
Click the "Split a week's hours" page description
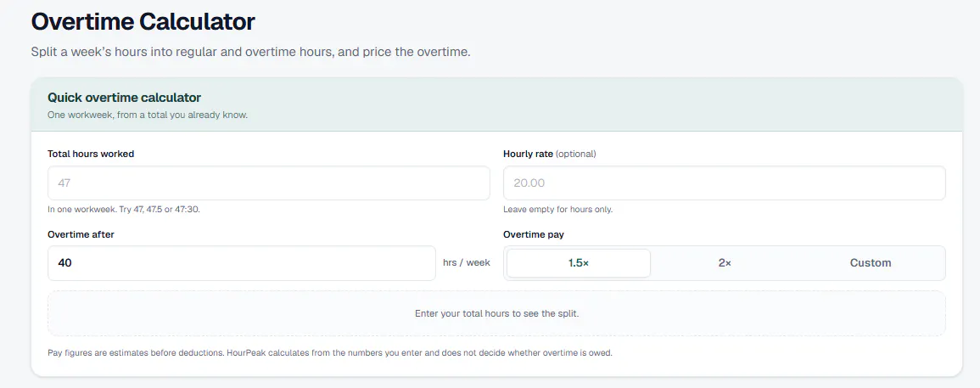coord(250,51)
